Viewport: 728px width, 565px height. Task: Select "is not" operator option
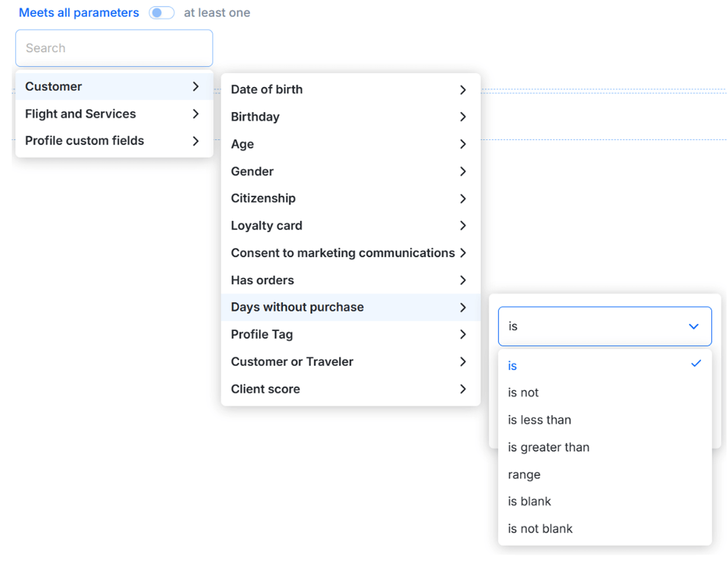pyautogui.click(x=523, y=393)
